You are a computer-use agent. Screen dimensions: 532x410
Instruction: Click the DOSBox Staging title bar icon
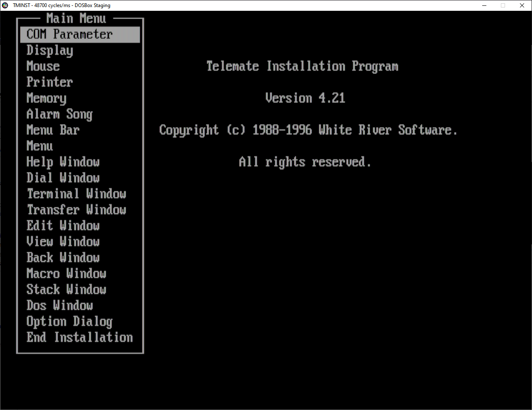pos(5,5)
